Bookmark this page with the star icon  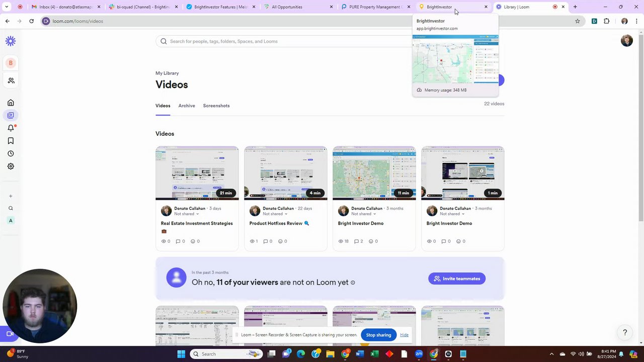point(578,21)
